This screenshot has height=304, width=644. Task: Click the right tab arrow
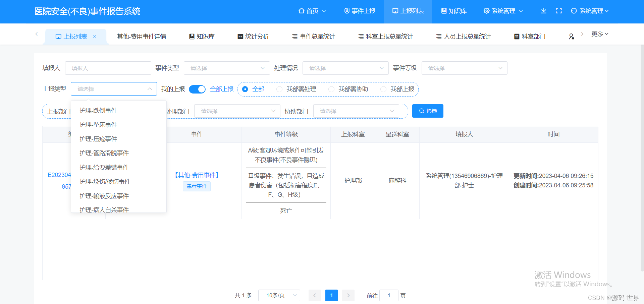(x=582, y=34)
